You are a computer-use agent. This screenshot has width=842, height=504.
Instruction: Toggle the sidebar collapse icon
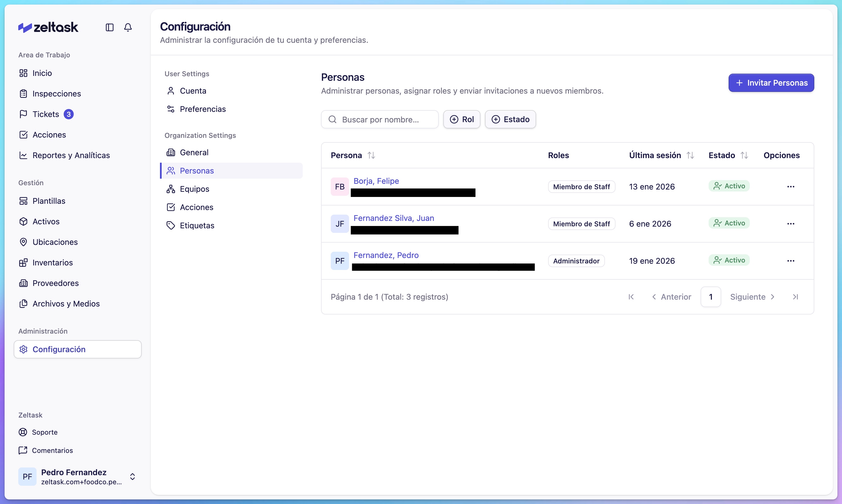pos(109,27)
